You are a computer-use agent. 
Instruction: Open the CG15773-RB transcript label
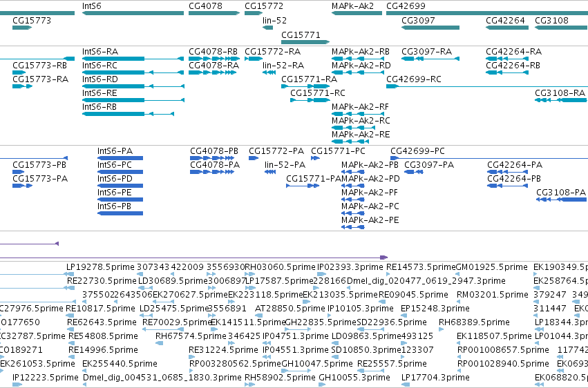[40, 66]
